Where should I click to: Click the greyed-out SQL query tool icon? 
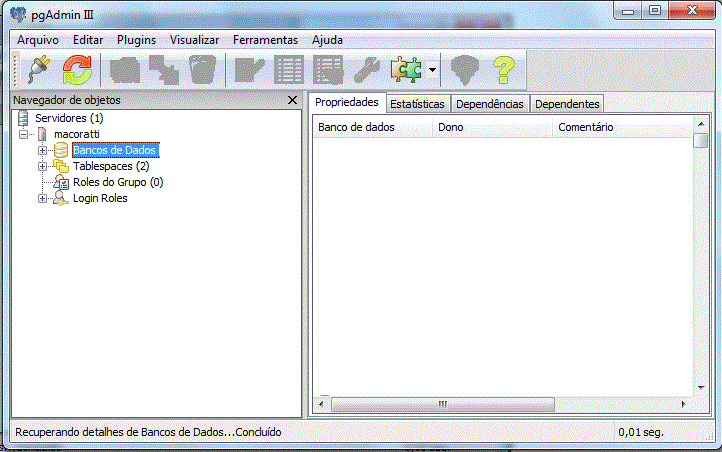(249, 70)
